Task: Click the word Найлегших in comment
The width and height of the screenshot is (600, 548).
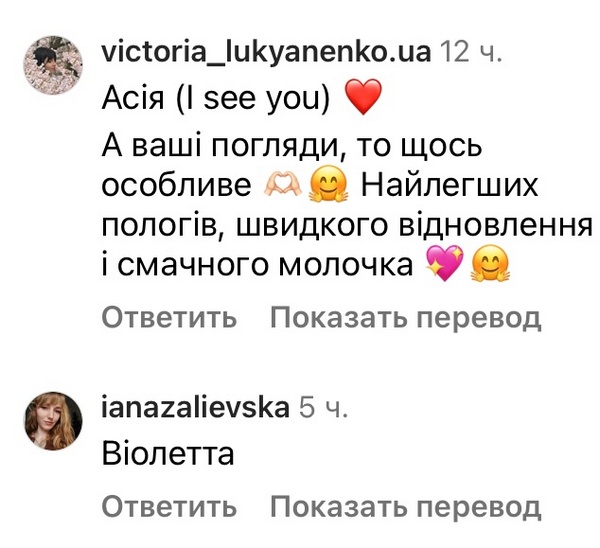Action: (x=450, y=186)
